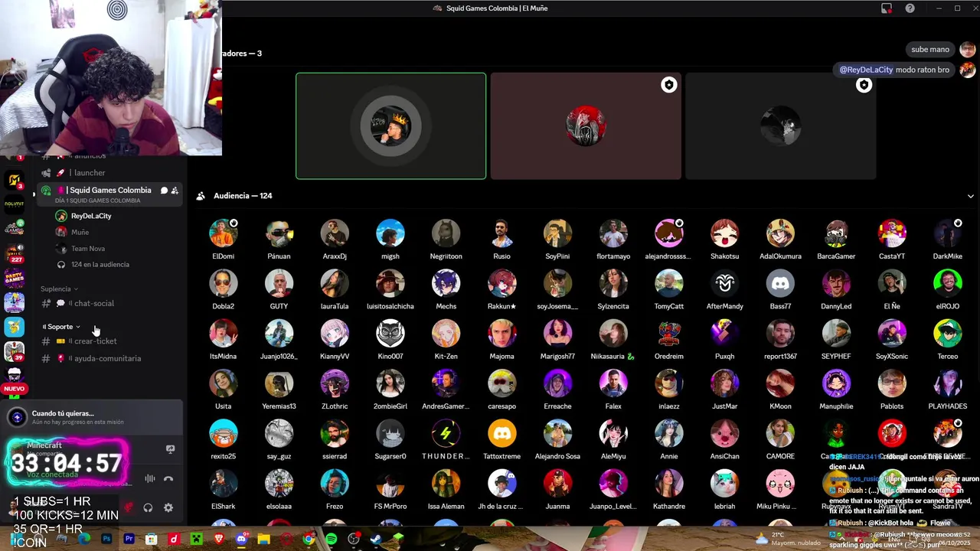Toggle the muted microphone button
The width and height of the screenshot is (980, 551).
tap(129, 507)
